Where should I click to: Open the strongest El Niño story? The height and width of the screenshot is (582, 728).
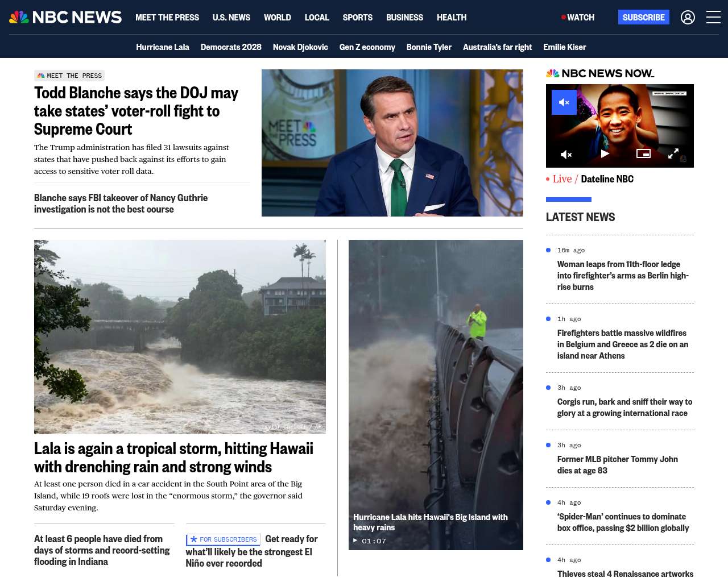coord(252,551)
